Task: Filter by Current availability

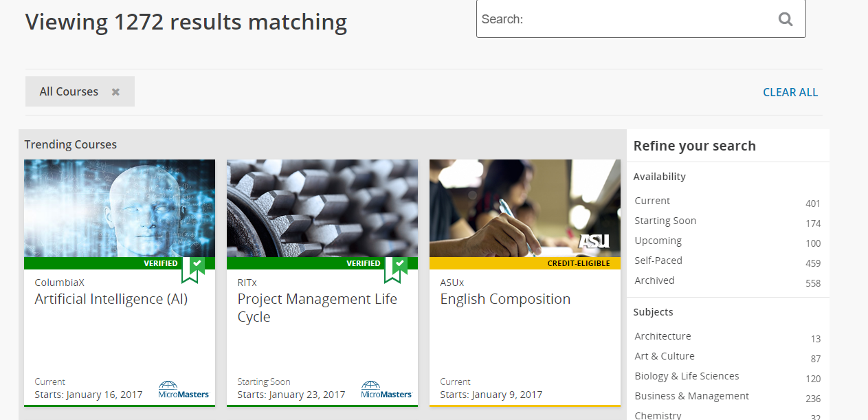Action: (652, 201)
